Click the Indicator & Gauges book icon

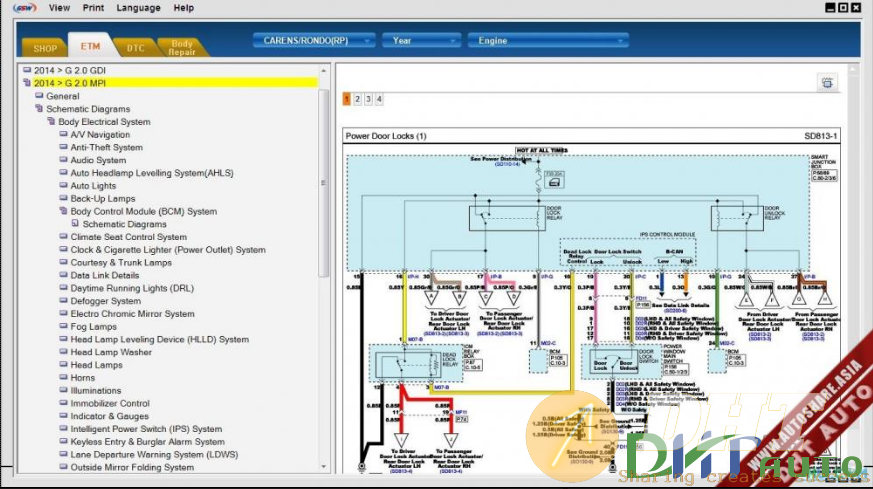(x=63, y=416)
